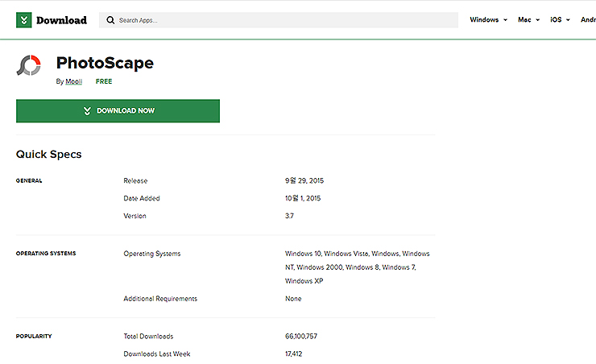Expand the Windows dropdown arrow
Screen dimensions: 596x364
click(505, 20)
